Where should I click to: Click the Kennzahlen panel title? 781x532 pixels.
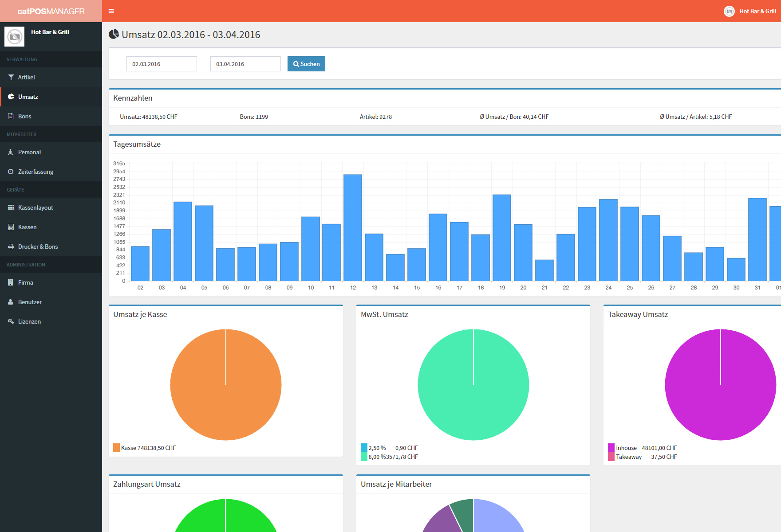coord(133,98)
